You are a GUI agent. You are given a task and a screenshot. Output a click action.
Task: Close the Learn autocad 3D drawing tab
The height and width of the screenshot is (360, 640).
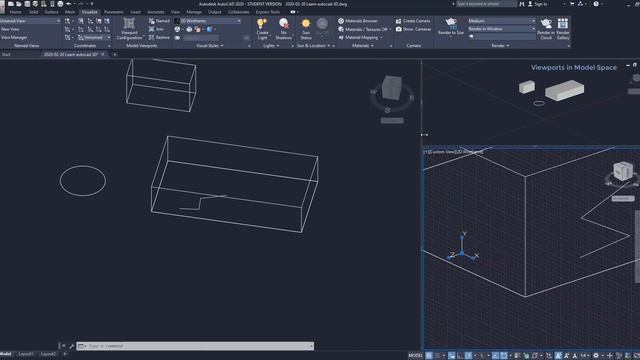tap(103, 54)
